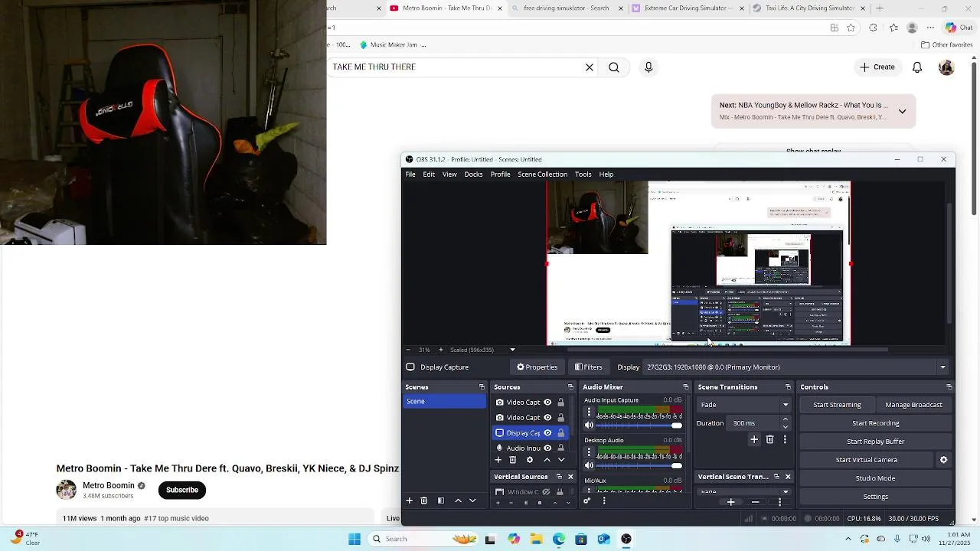This screenshot has width=980, height=551.
Task: Move scene down in Scenes panel
Action: (x=472, y=500)
